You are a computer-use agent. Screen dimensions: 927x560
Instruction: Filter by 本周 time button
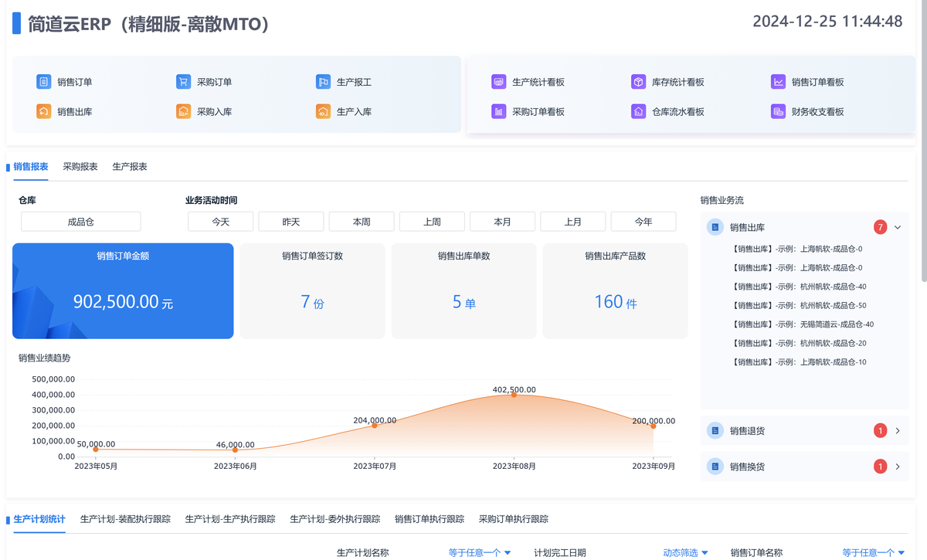coord(362,222)
